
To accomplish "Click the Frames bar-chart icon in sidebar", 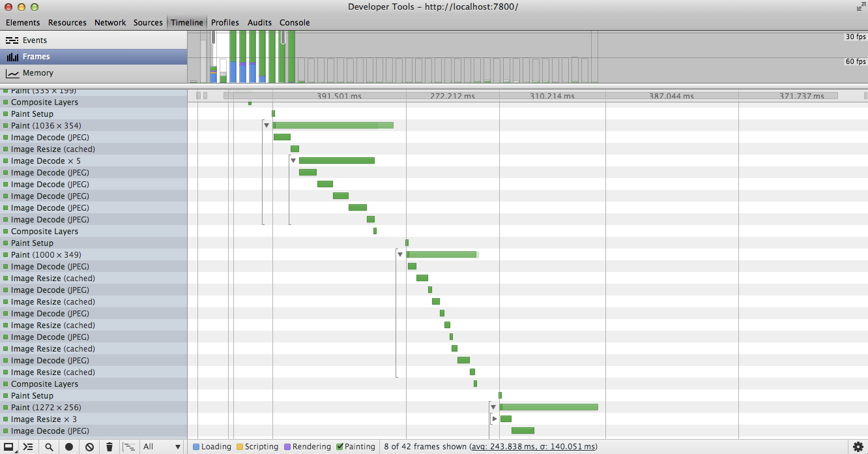I will 12,57.
